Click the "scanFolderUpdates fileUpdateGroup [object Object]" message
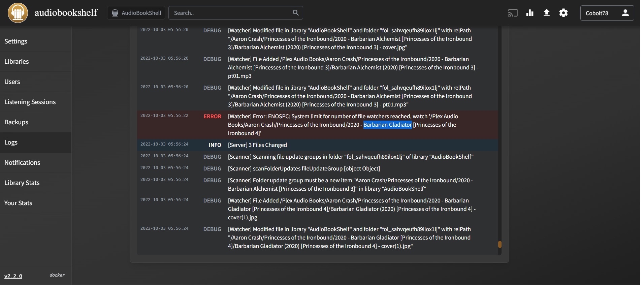This screenshot has height=285, width=644. click(x=304, y=168)
